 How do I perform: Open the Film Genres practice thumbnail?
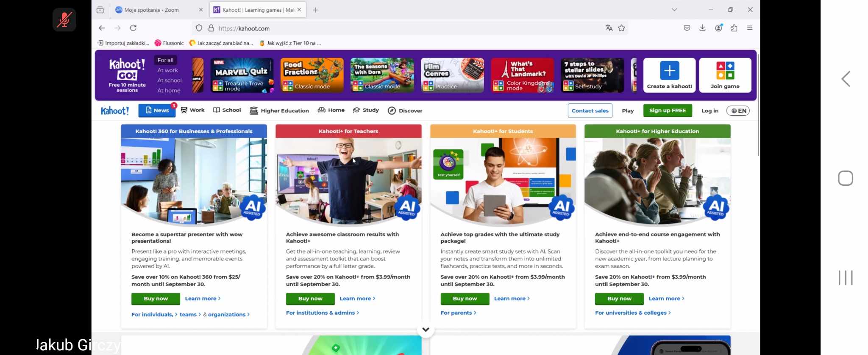pos(452,75)
